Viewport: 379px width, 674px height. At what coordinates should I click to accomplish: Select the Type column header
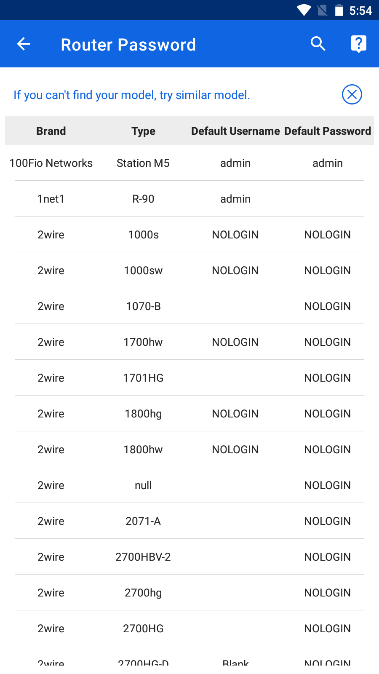[x=143, y=131]
